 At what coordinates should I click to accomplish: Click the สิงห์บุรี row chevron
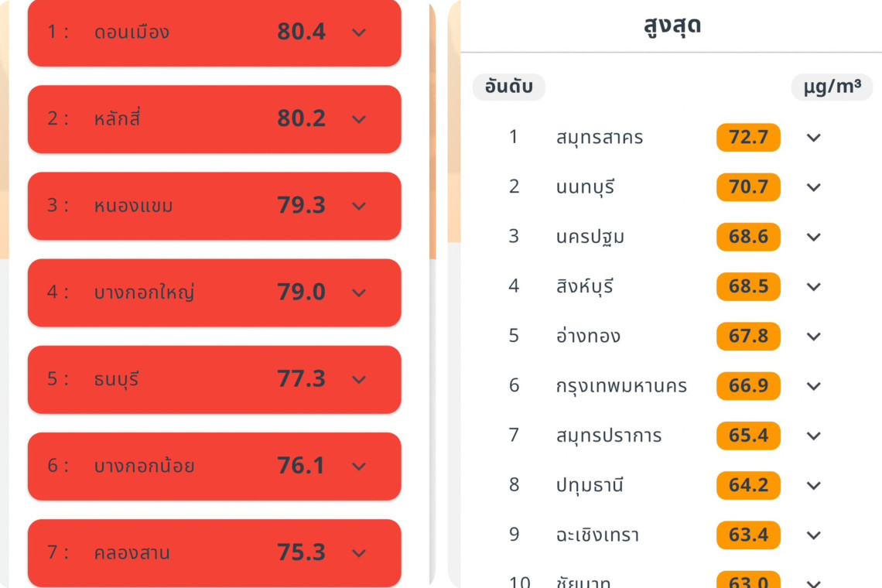click(813, 287)
